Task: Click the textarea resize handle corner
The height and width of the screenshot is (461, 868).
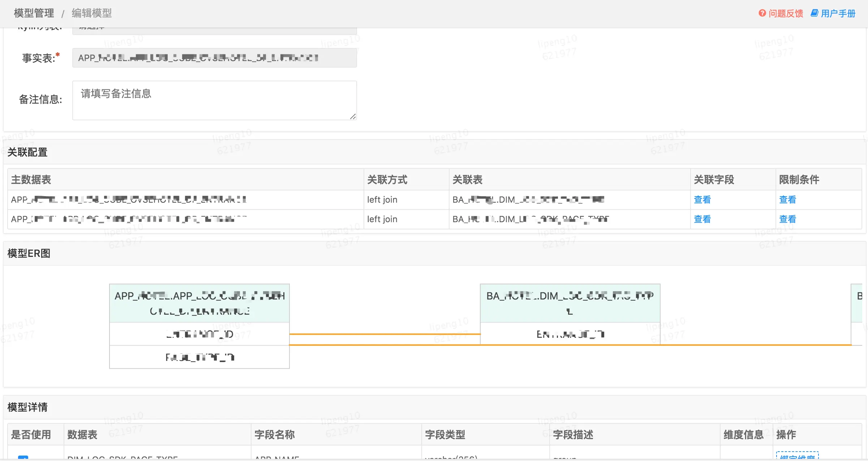Action: (353, 116)
